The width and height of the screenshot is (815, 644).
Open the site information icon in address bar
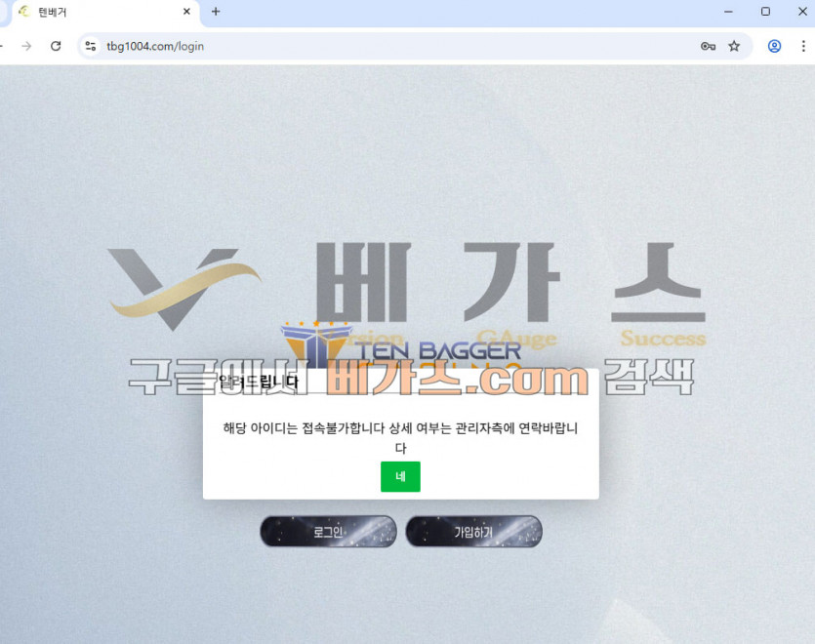click(91, 46)
